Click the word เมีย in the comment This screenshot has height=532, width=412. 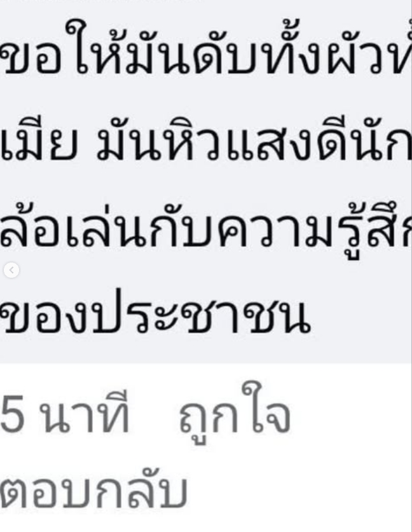tap(39, 140)
